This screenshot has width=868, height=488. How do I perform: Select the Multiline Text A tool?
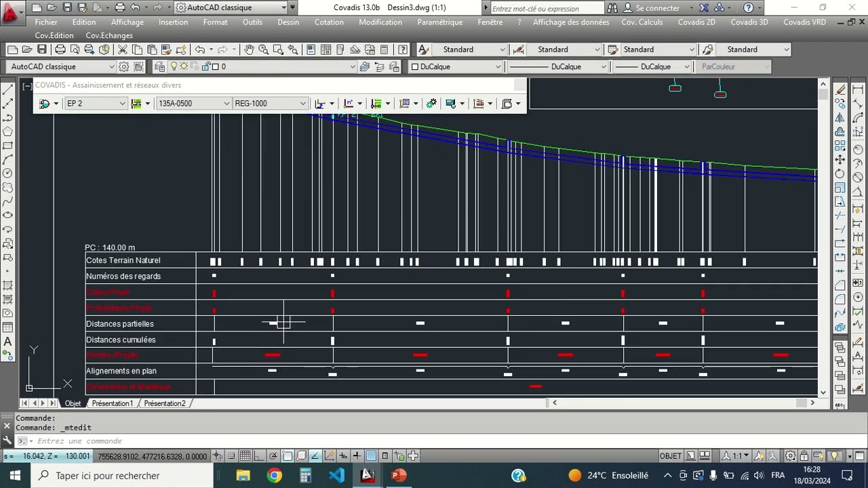[8, 342]
